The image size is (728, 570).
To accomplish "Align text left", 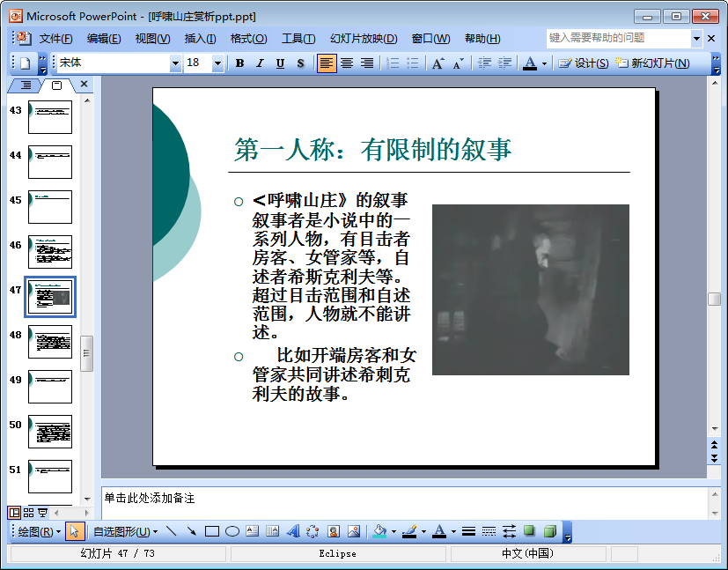I will coord(327,63).
